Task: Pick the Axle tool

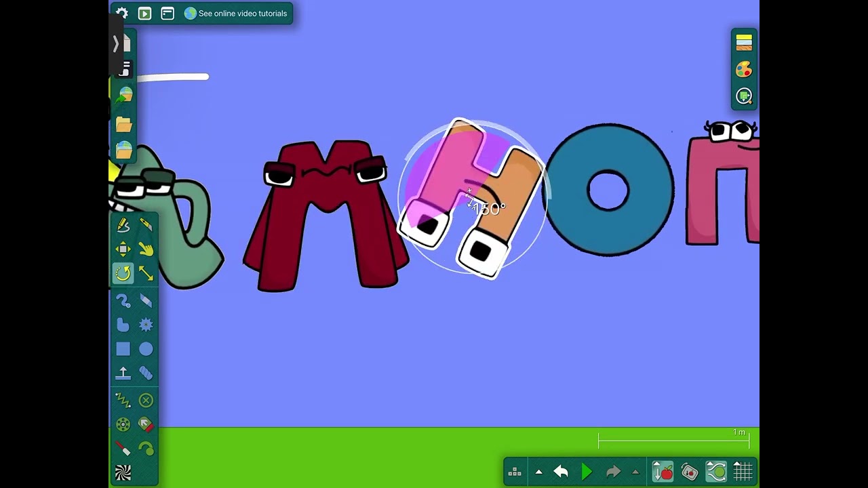Action: point(123,425)
